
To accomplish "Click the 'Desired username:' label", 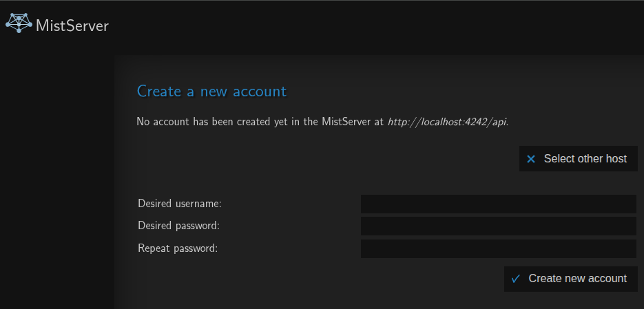I will pyautogui.click(x=180, y=204).
